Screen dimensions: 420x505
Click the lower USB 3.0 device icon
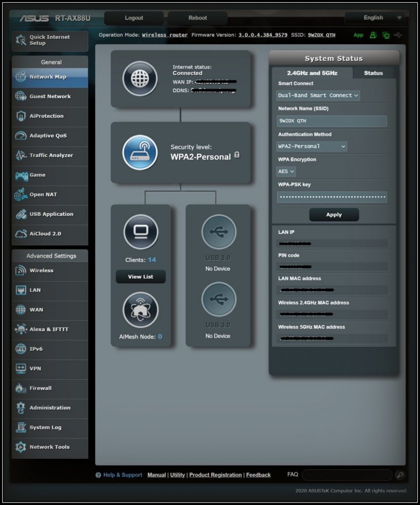[x=219, y=299]
